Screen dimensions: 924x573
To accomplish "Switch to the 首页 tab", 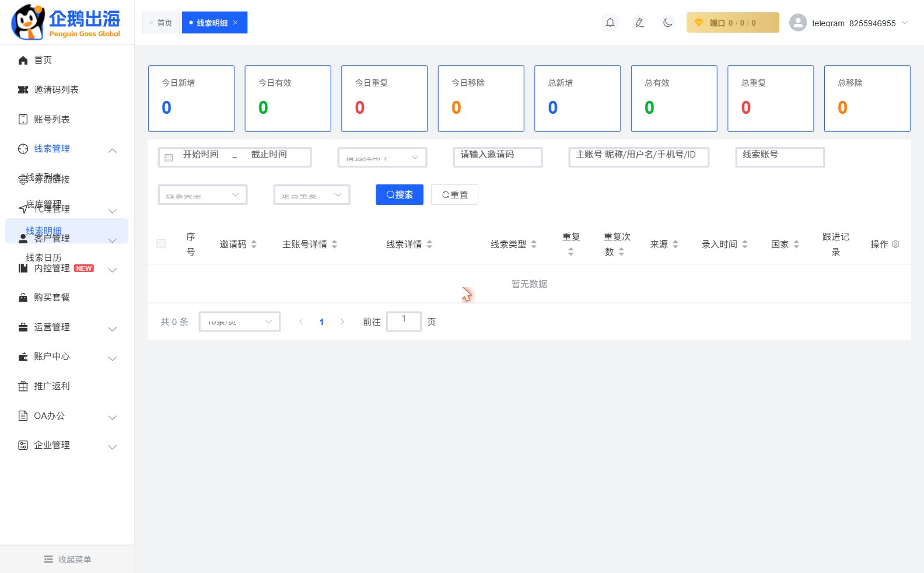I will point(161,23).
